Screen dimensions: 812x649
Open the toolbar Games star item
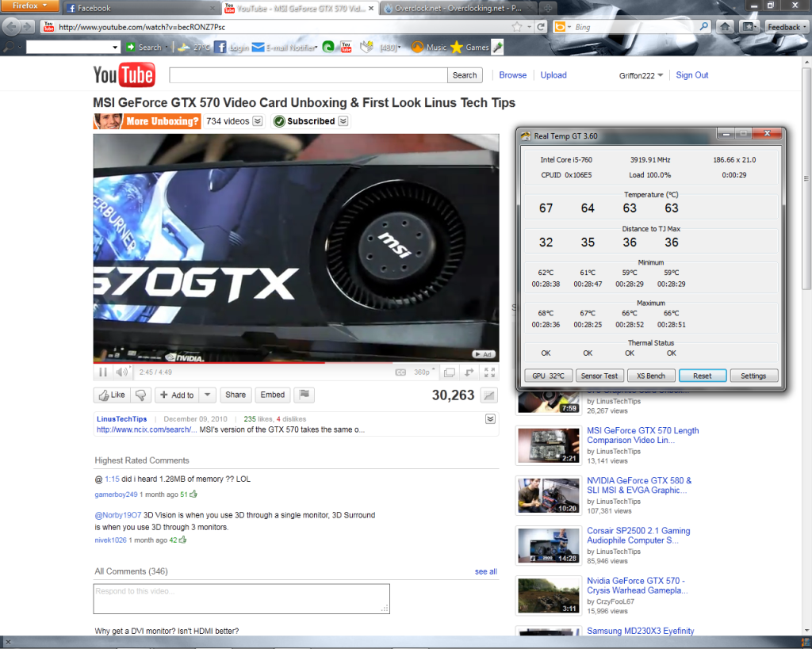tap(469, 47)
